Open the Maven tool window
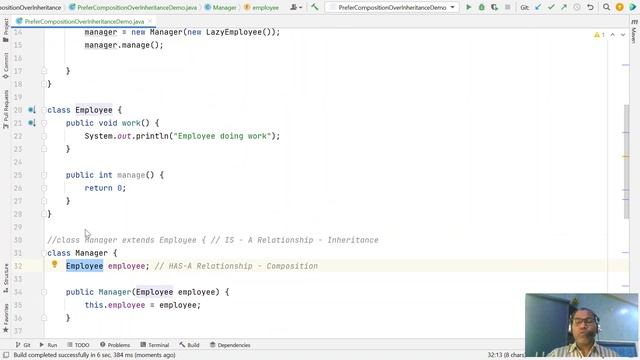 (634, 31)
